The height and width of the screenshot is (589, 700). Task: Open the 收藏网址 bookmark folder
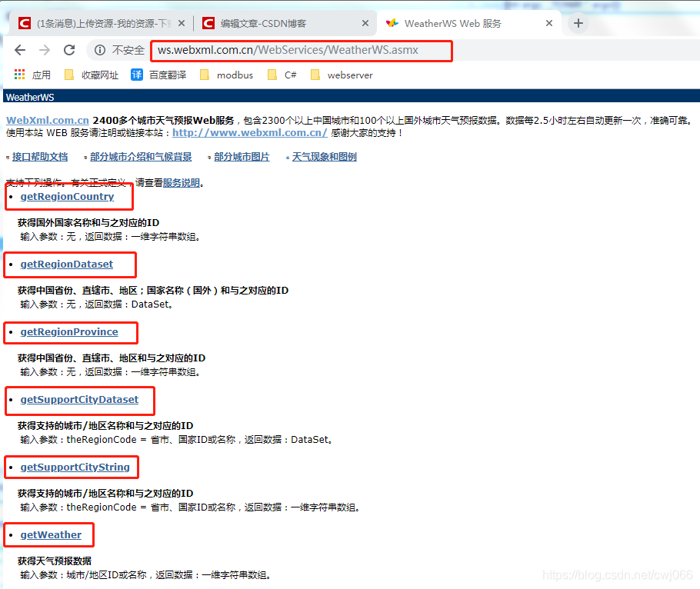(x=92, y=75)
